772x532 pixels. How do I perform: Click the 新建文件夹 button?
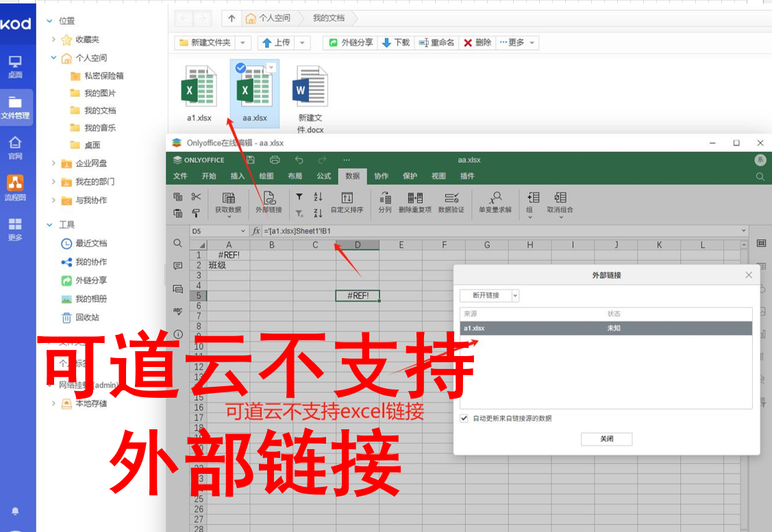pos(205,43)
